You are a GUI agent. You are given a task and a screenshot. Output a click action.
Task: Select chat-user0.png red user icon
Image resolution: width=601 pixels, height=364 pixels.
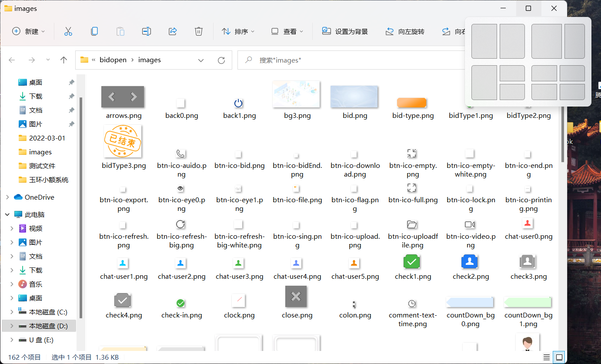[x=528, y=224]
